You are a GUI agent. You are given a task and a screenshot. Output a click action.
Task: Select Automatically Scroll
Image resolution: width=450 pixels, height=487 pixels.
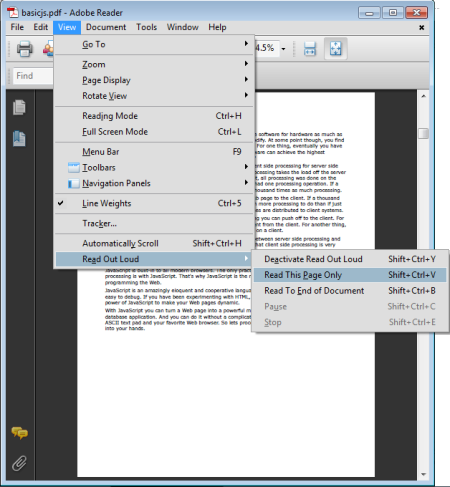[x=154, y=243]
